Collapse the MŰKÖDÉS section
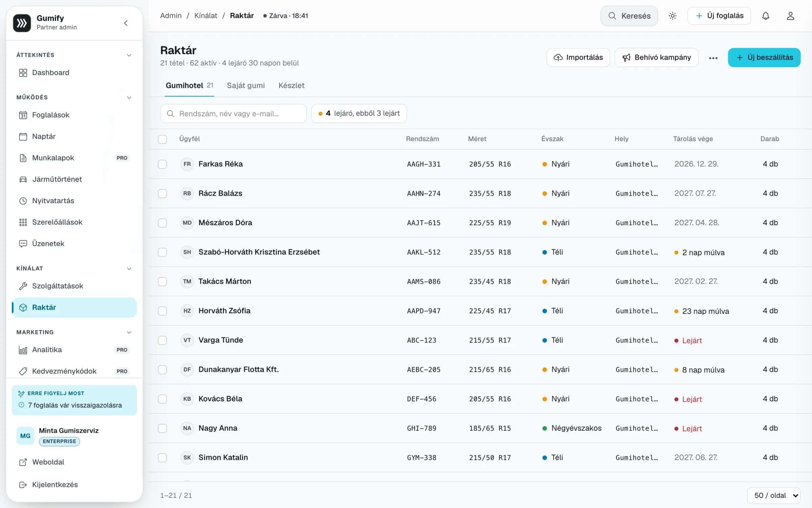812x508 pixels. tap(129, 98)
